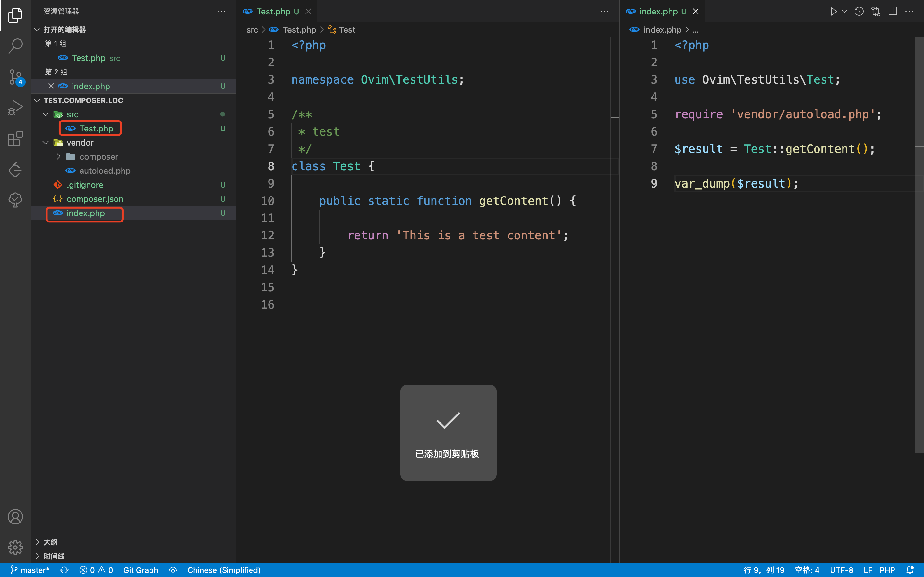Viewport: 924px width, 577px height.
Task: Open the Source Control view
Action: [15, 77]
